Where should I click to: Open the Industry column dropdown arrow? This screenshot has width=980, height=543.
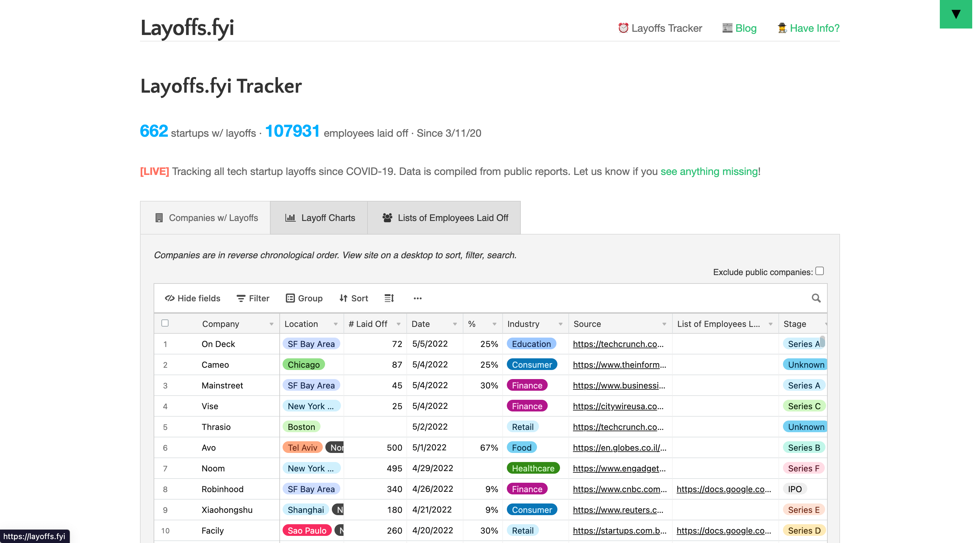pos(560,324)
